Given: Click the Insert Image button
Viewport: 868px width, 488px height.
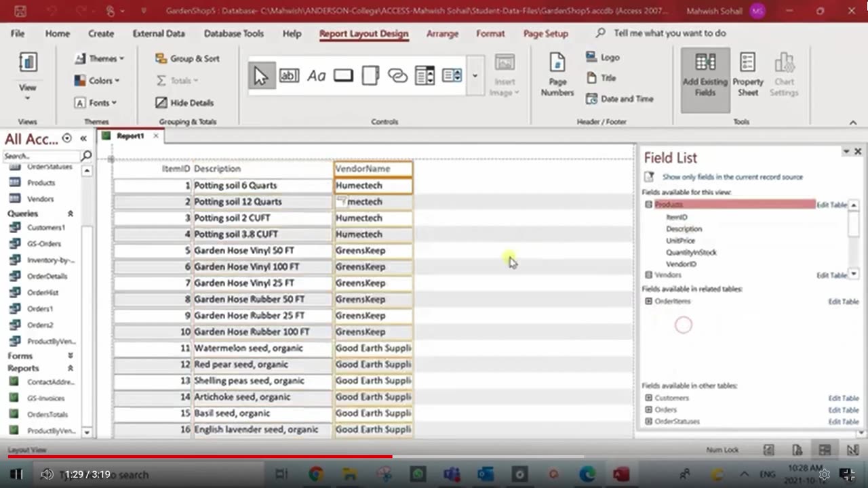Looking at the screenshot, I should pos(505,75).
